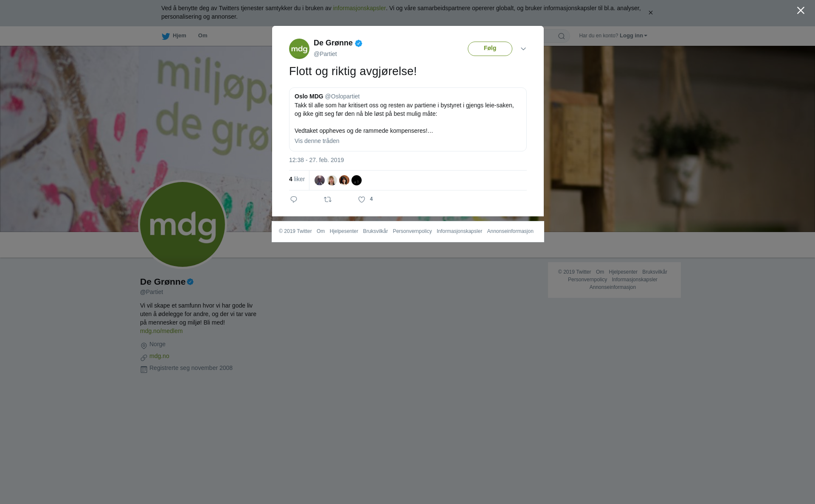
Task: Open the informasjonskapsler link in banner
Action: [359, 8]
